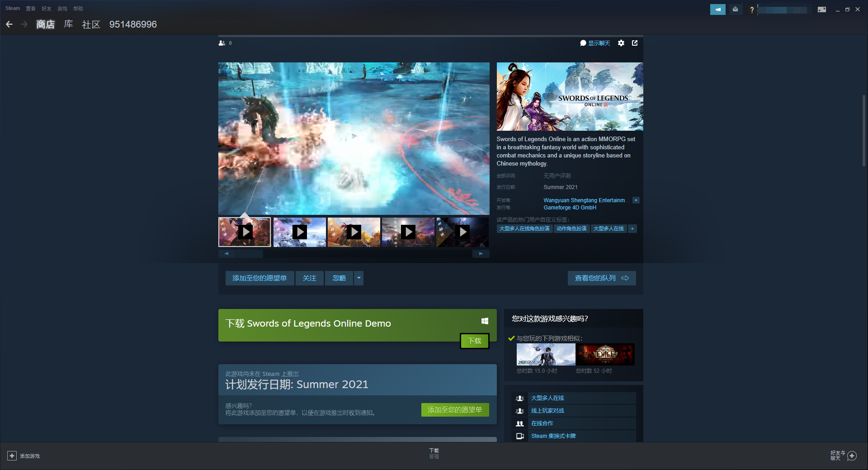
Task: Click 添加游戏 in bottom bar
Action: tap(30, 456)
